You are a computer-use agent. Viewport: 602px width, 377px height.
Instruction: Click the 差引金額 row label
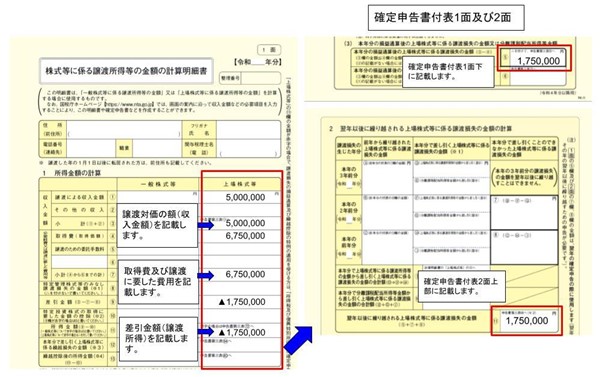[73, 302]
